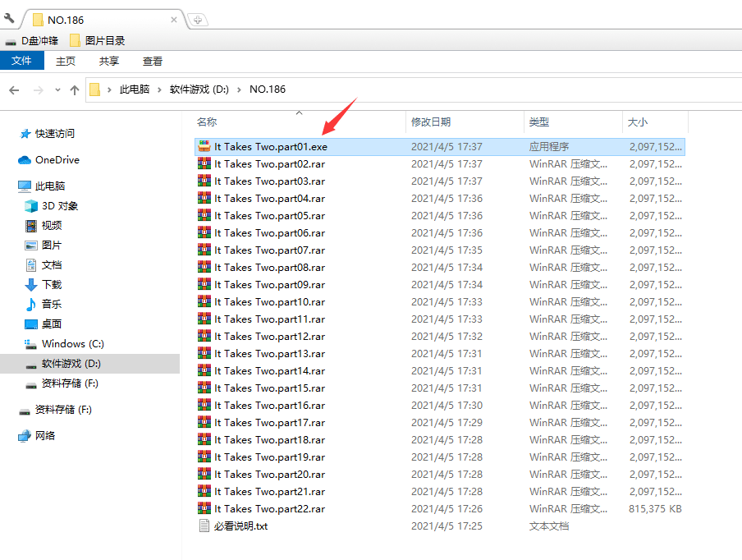Click the 下载 blue arrow icon
The width and height of the screenshot is (742, 560).
point(30,285)
